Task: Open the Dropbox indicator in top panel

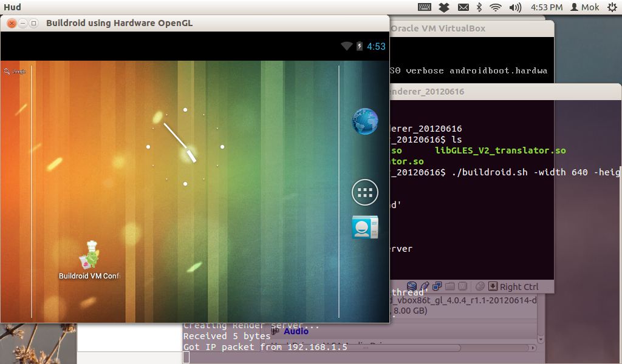Action: [x=444, y=7]
